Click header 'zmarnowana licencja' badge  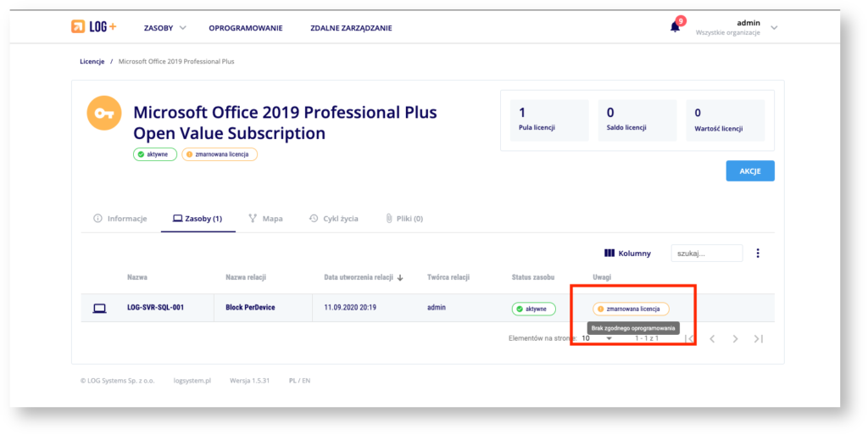220,154
